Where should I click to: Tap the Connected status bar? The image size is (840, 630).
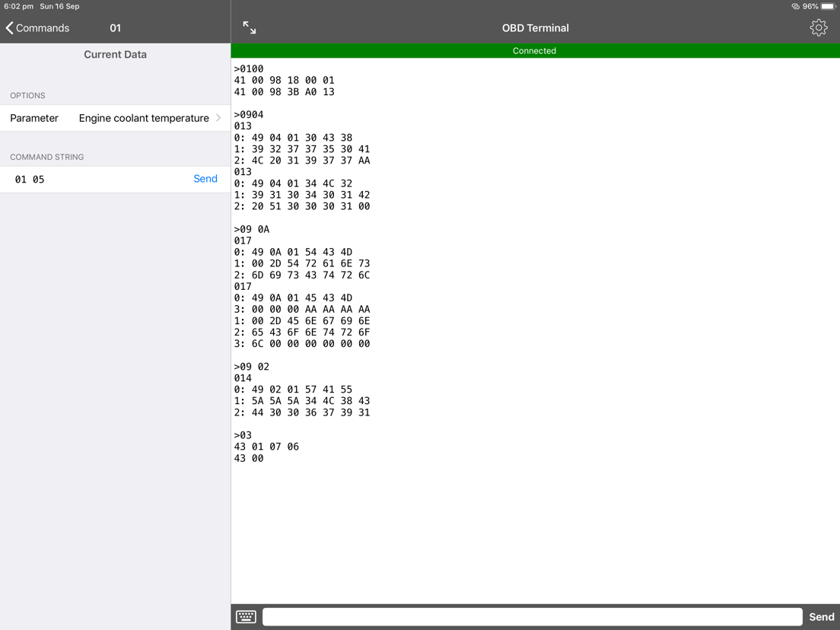535,51
